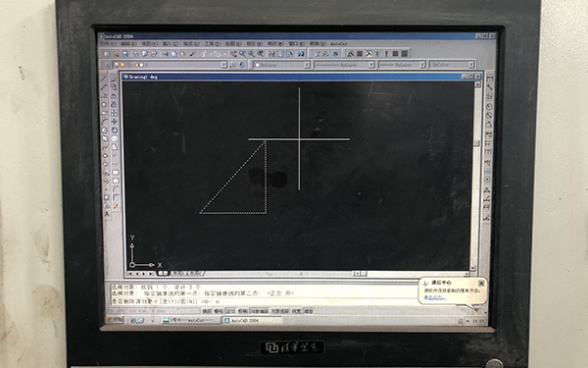Open the Layer Properties Manager icon
This screenshot has height=368, width=588.
pyautogui.click(x=107, y=65)
